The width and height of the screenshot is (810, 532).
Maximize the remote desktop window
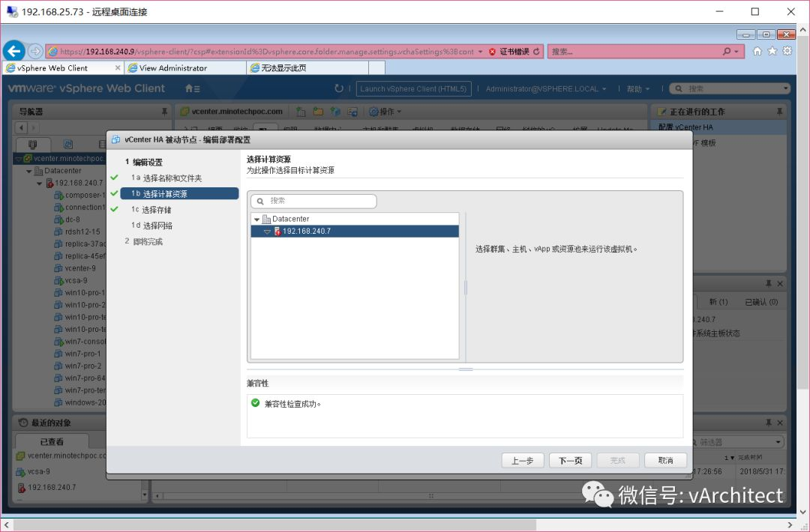coord(755,11)
